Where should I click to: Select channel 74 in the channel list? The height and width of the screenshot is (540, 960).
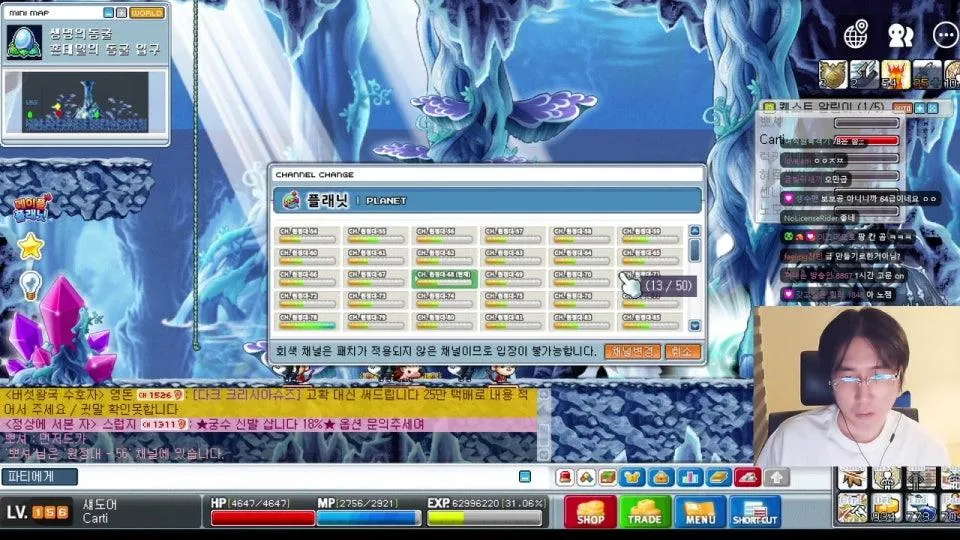point(445,300)
